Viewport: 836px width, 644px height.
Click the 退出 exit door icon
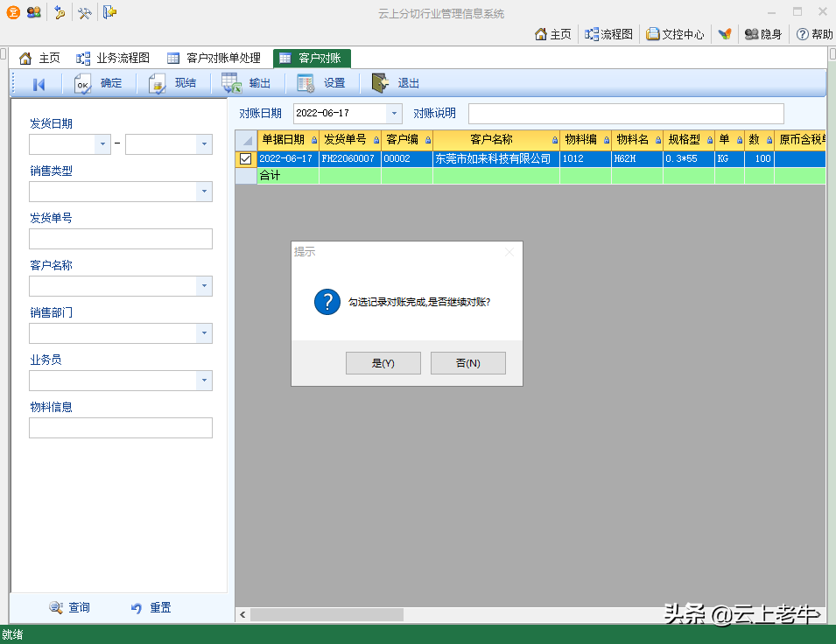pos(380,84)
